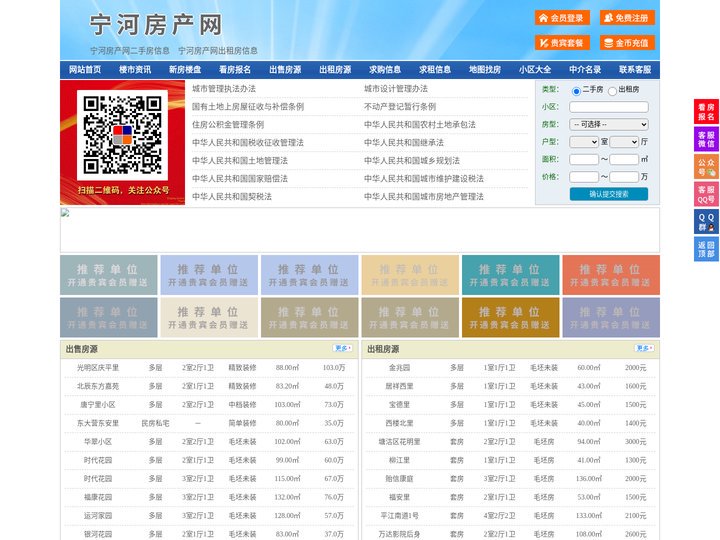720x540 pixels.
Task: Click the orange-red 推荐单位 banner tile
Action: pos(611,275)
